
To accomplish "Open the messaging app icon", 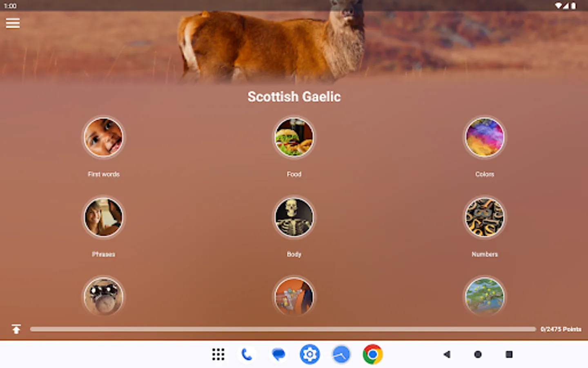I will [x=278, y=354].
